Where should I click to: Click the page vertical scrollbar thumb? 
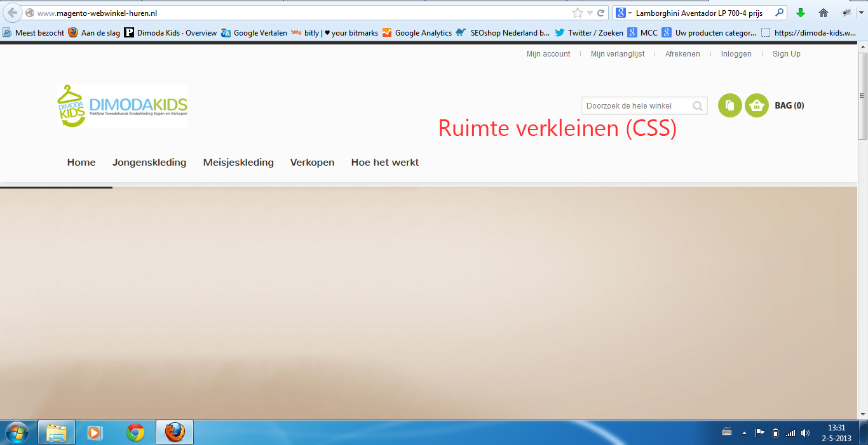coord(862,96)
